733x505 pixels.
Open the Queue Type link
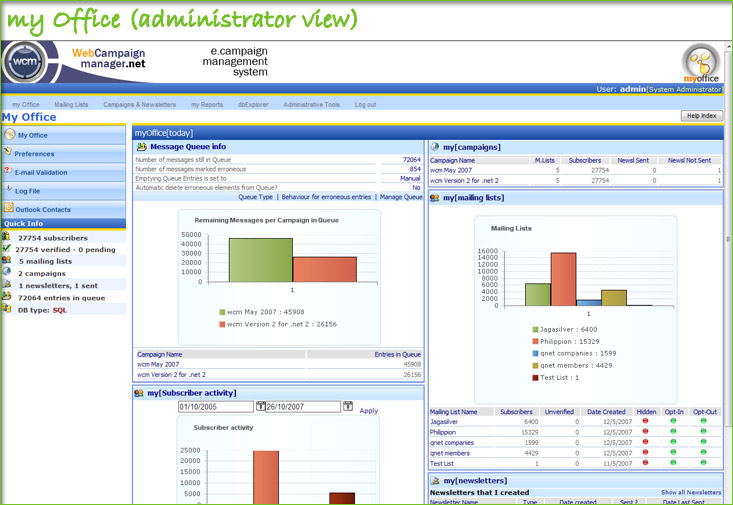click(x=255, y=197)
